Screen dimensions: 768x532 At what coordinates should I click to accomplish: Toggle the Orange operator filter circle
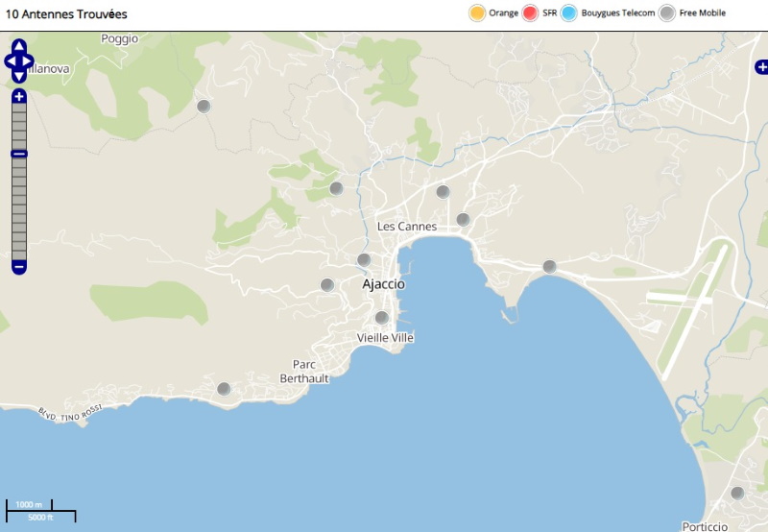point(477,13)
